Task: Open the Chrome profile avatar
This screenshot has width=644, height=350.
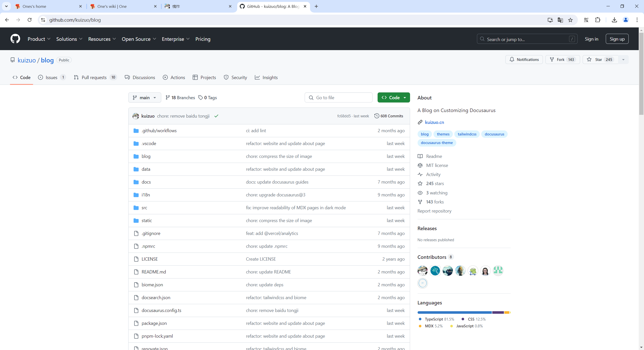Action: coord(626,20)
